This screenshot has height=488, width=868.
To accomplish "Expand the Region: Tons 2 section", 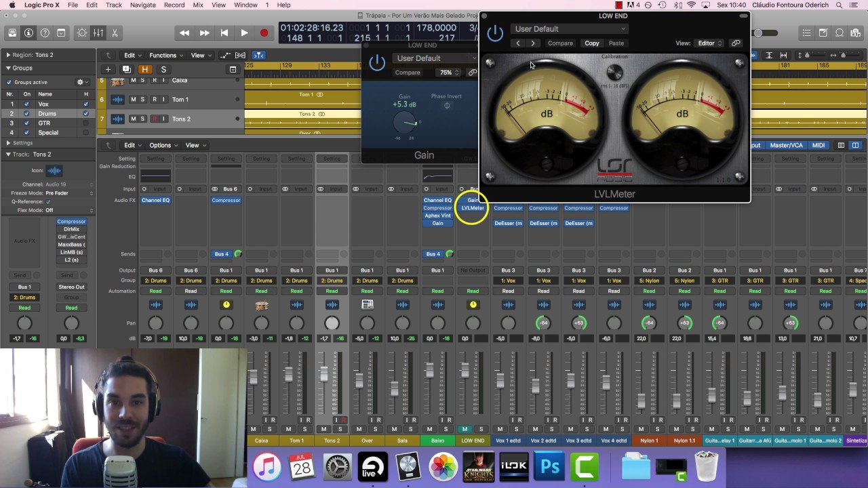I will [x=8, y=55].
